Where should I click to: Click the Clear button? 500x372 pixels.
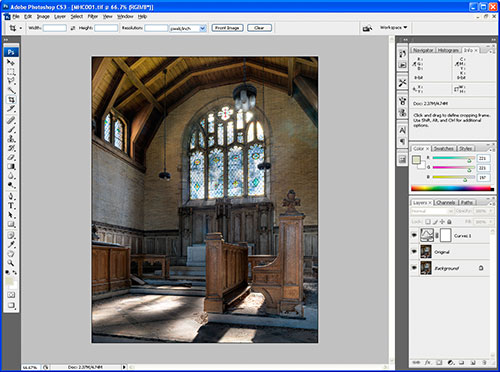[x=259, y=28]
